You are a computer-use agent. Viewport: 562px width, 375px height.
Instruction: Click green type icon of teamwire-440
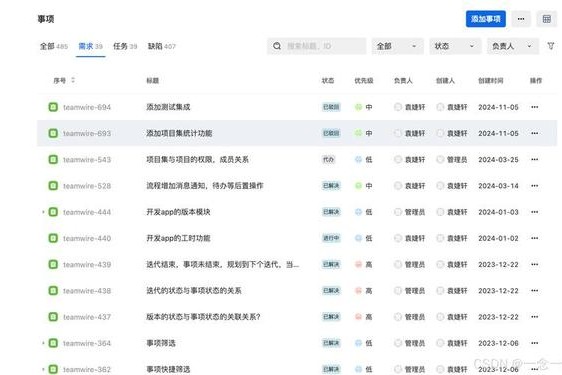53,238
